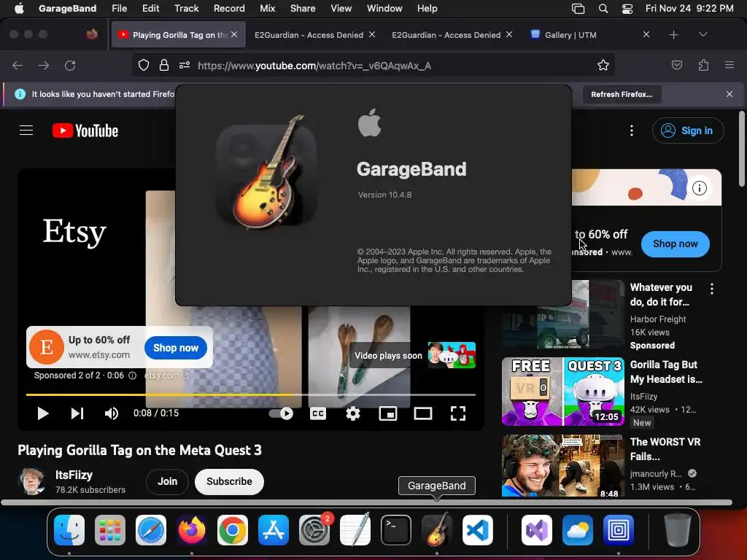Seek on the video progress bar
The image size is (747, 560).
pyautogui.click(x=251, y=394)
